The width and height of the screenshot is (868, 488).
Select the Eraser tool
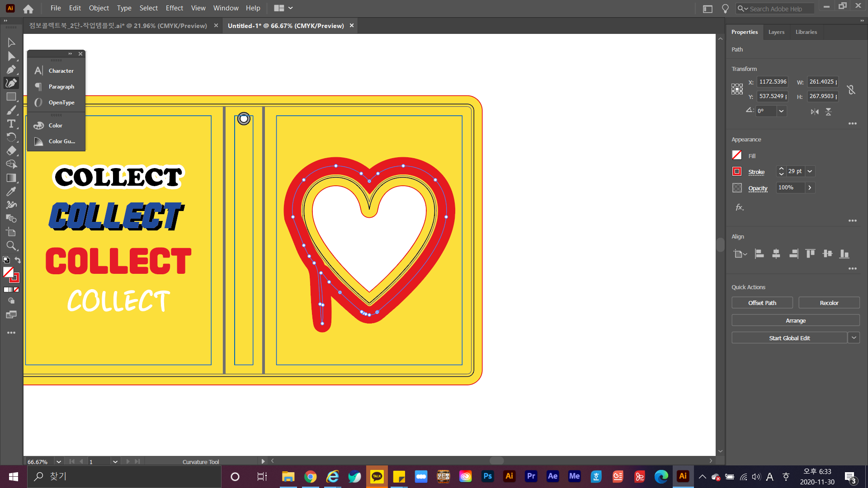(11, 151)
